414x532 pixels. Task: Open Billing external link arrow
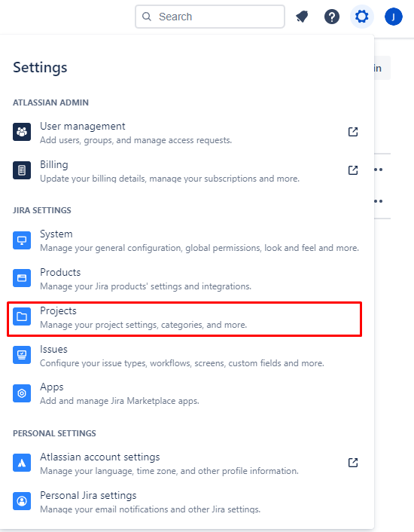pos(353,170)
